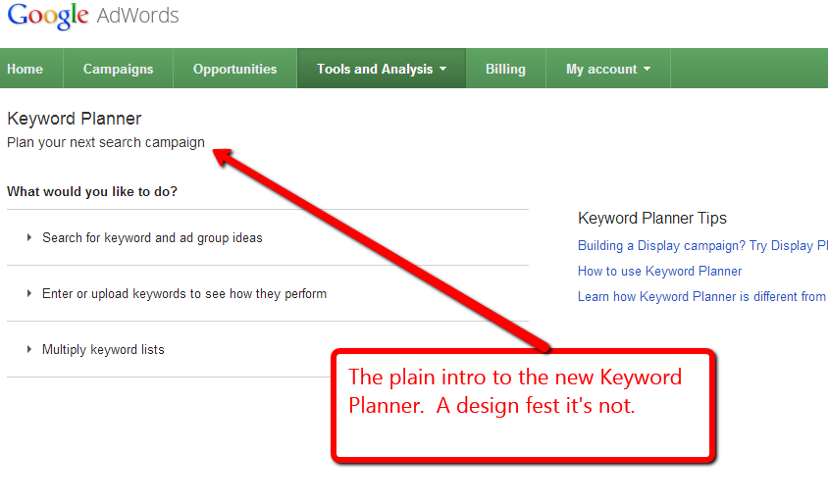Image resolution: width=828 pixels, height=504 pixels.
Task: Click the Multiply keyword lists option
Action: click(103, 350)
